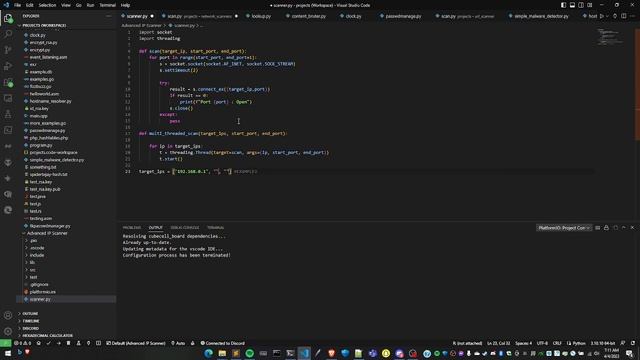Open the Terminal menu
Screen dimensions: 640x360
point(107,5)
